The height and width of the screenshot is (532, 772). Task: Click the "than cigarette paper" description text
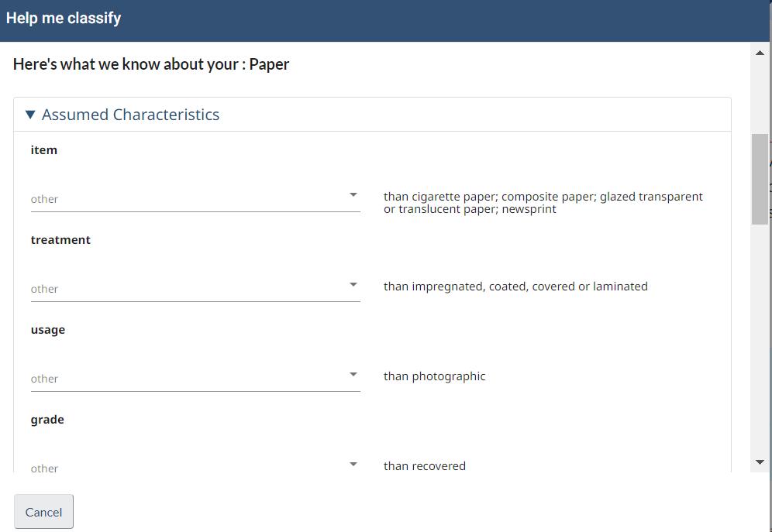coord(543,203)
